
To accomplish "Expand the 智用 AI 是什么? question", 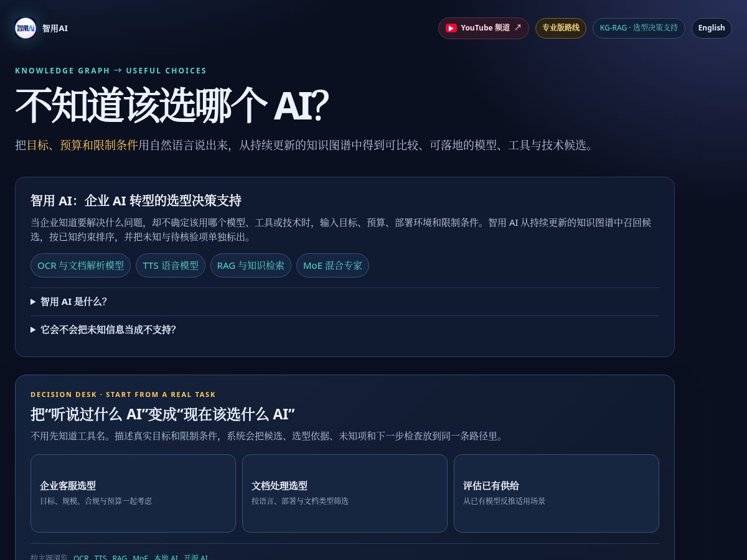I will [345, 302].
